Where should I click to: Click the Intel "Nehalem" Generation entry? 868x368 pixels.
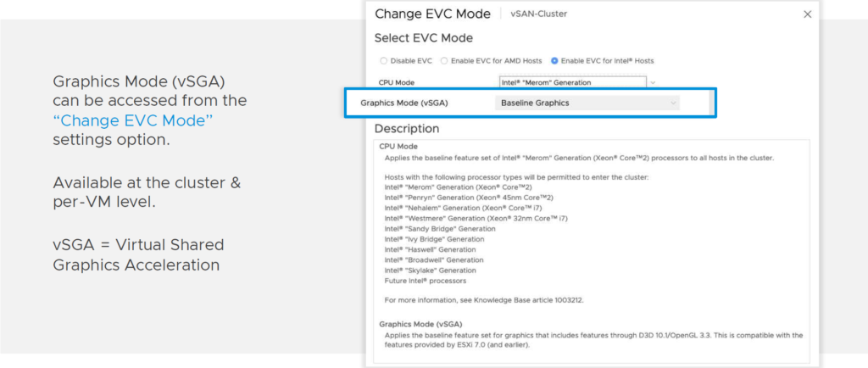tap(463, 208)
